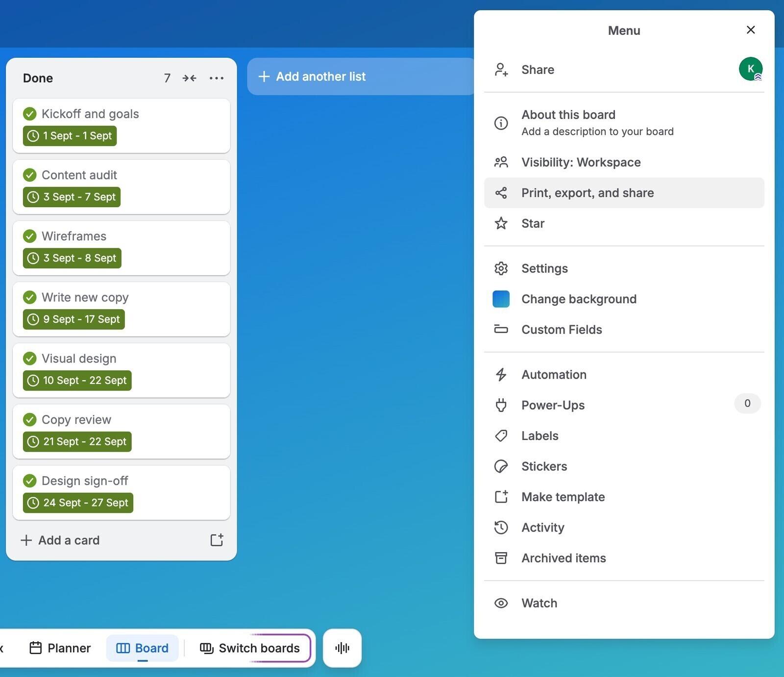Click the 9 Sept - 17 Sept date badge
Screen dimensions: 784x677
pos(73,319)
